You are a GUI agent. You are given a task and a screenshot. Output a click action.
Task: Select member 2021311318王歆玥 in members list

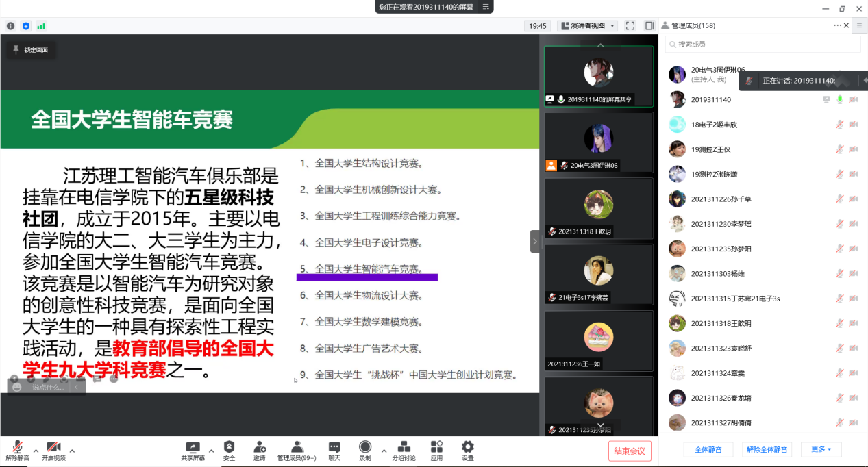click(x=762, y=323)
